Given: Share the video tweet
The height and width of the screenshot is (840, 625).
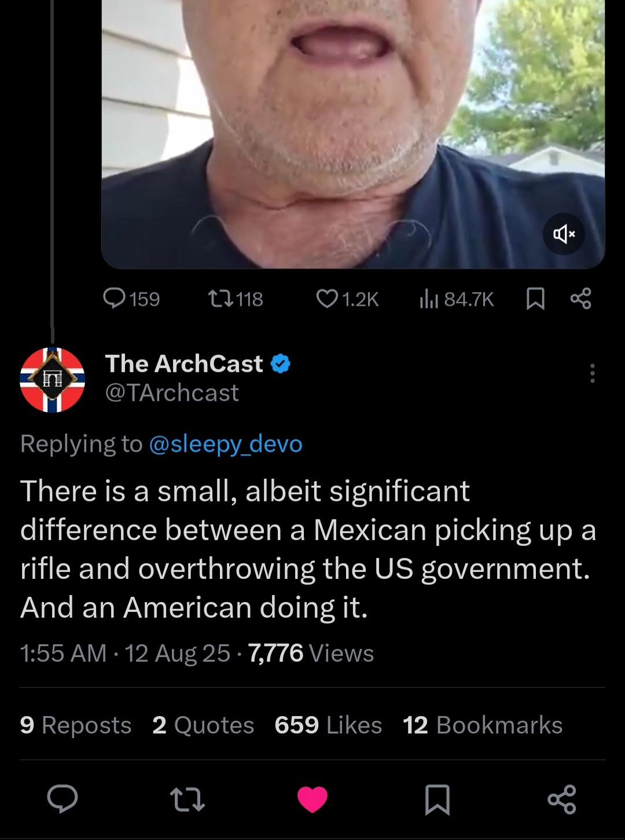Looking at the screenshot, I should coord(580,298).
